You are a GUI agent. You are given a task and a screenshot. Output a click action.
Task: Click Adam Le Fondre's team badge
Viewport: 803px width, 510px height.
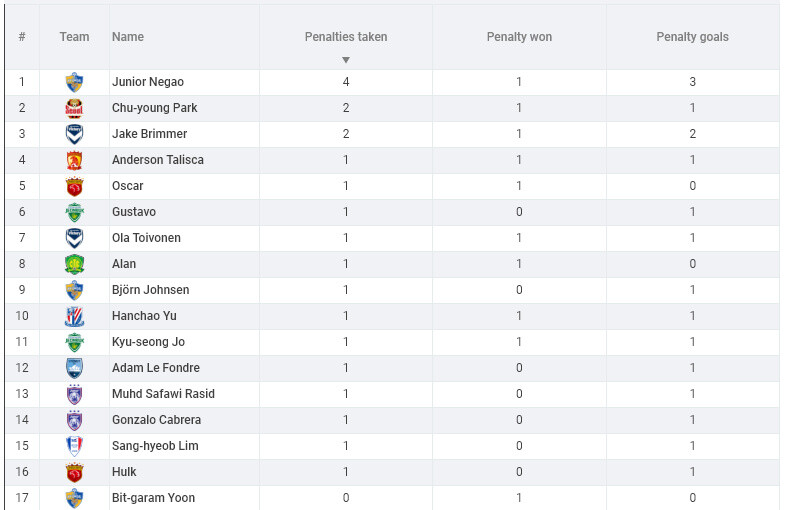[74, 368]
